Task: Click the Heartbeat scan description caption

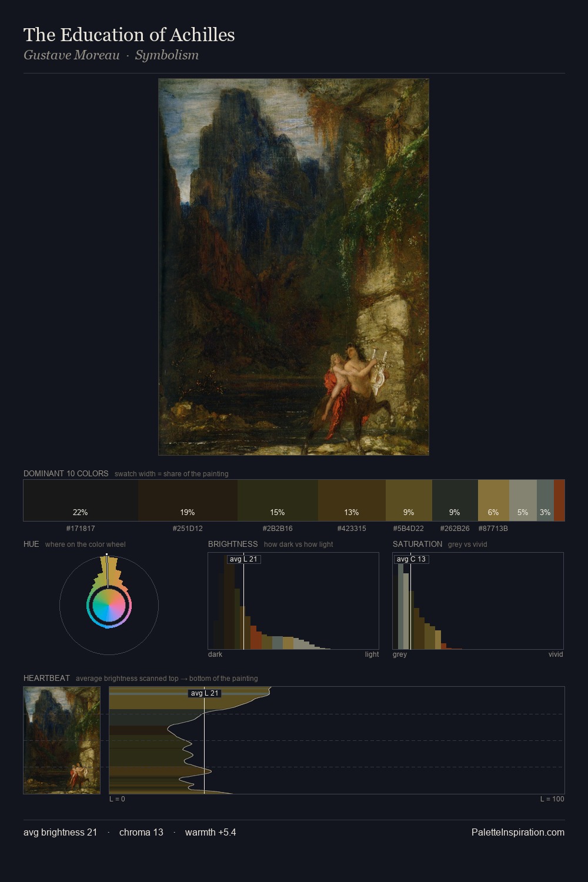Action: [166, 679]
